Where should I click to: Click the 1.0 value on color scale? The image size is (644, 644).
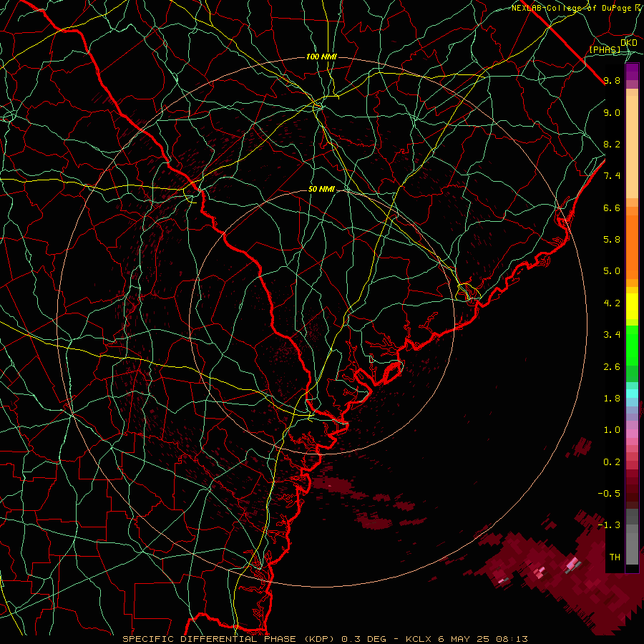[x=612, y=430]
